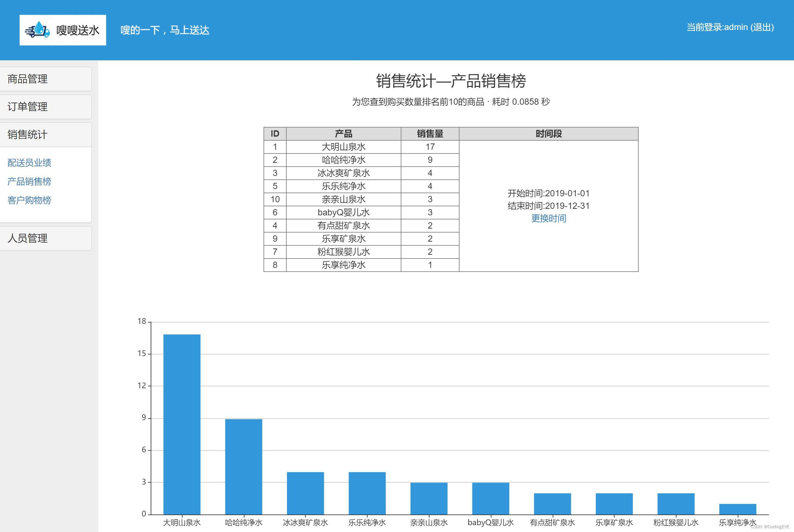The width and height of the screenshot is (794, 532).
Task: Click the 大明山泉水 bar in chart
Action: [182, 424]
